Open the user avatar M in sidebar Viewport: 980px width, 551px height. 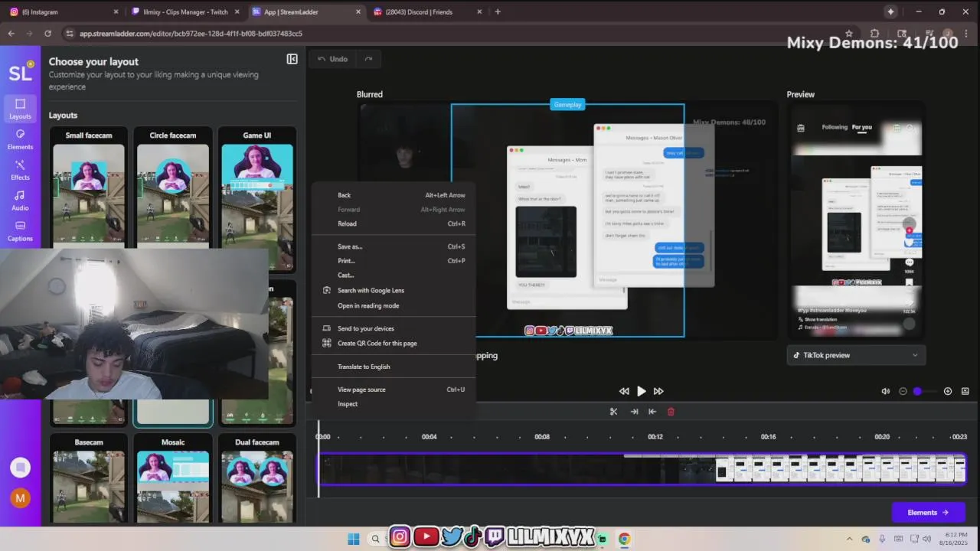(20, 497)
